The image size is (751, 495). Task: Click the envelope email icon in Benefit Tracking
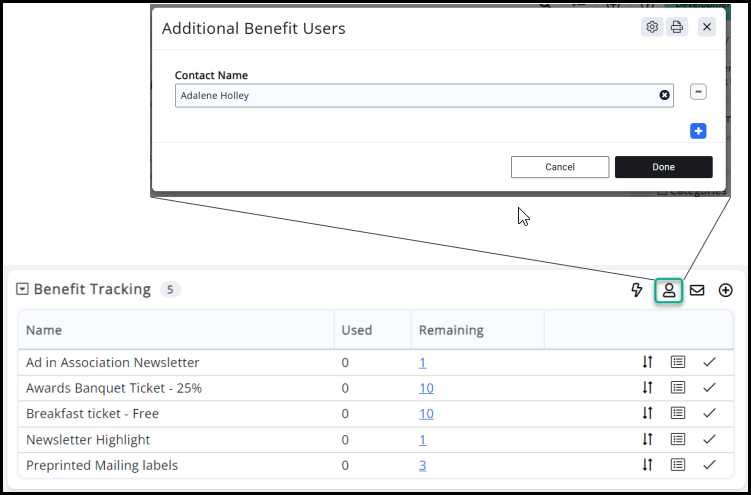click(x=697, y=290)
